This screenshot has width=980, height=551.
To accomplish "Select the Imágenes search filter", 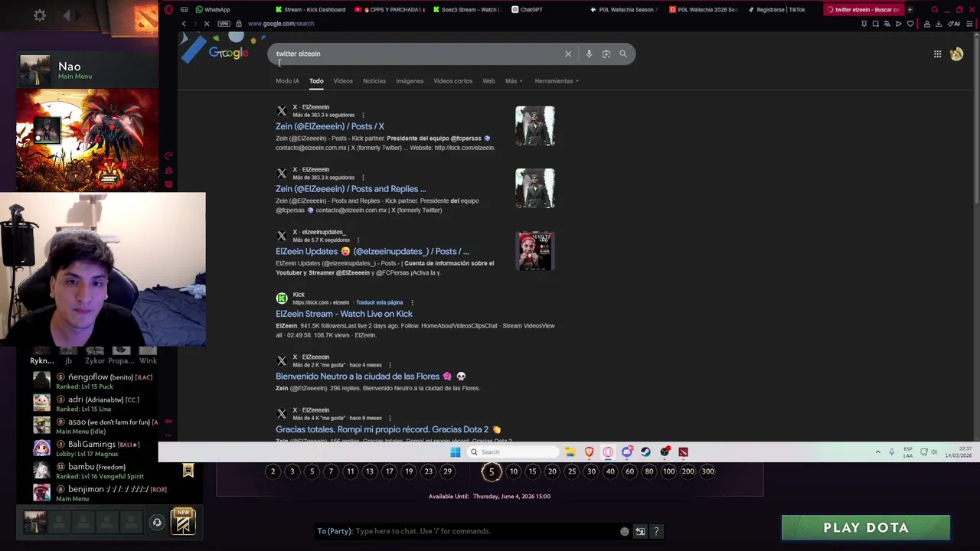I will pos(410,81).
